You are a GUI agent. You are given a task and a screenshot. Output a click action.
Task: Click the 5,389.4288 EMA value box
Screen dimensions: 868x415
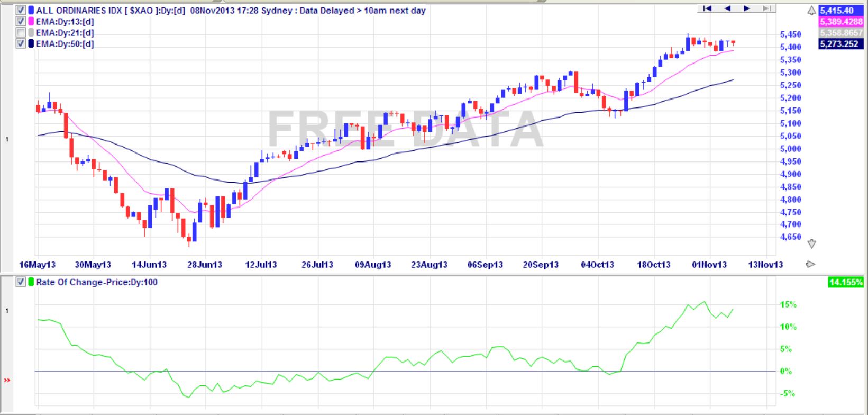tap(840, 22)
